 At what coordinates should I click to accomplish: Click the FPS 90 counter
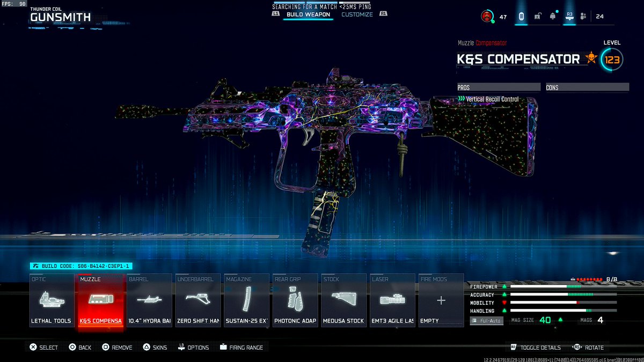(x=14, y=4)
